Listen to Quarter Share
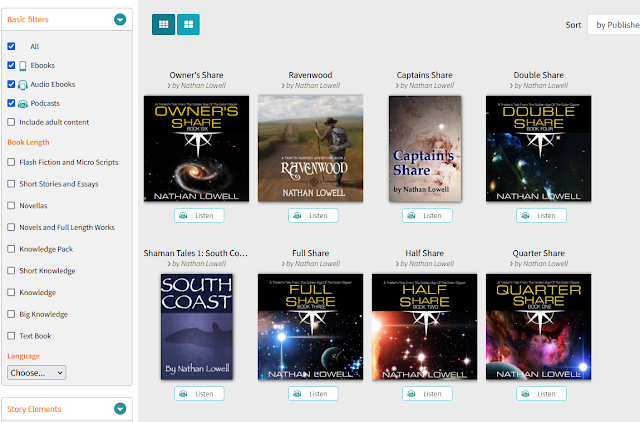The height and width of the screenshot is (422, 640). point(541,393)
